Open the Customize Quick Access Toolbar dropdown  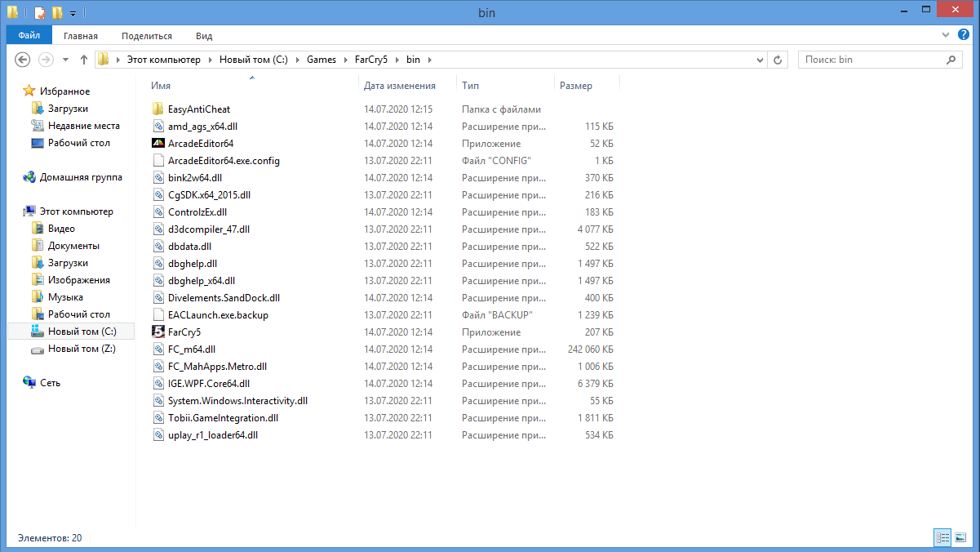coord(73,13)
